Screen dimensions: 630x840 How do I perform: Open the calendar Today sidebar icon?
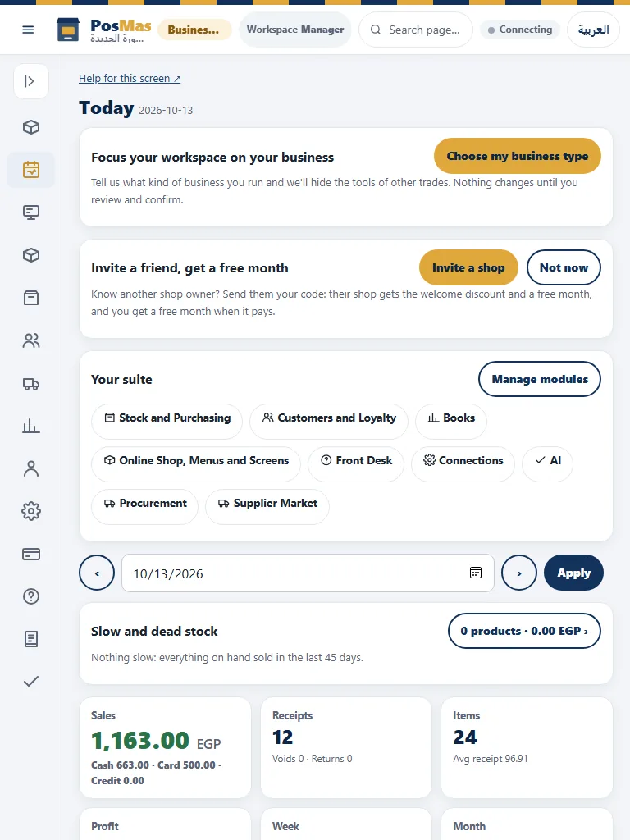tap(31, 170)
